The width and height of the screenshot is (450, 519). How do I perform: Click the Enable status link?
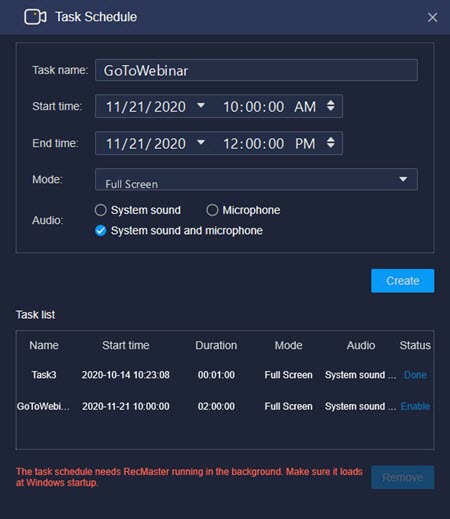pyautogui.click(x=415, y=406)
